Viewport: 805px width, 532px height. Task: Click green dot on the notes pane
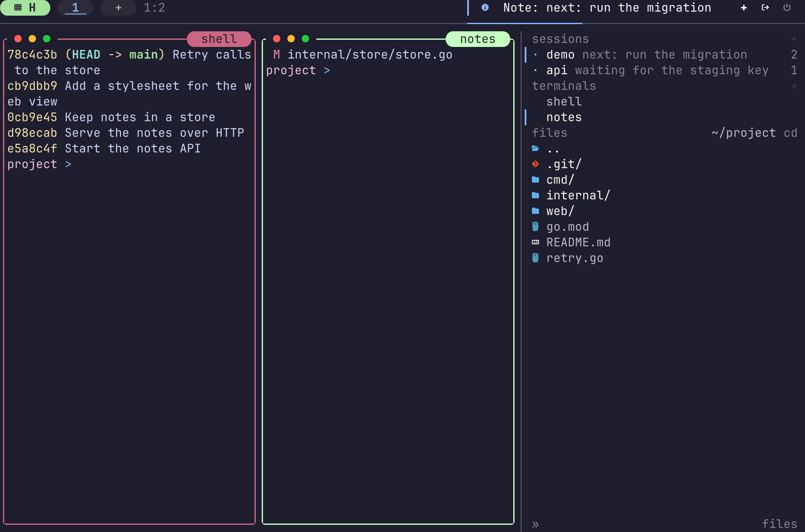pyautogui.click(x=305, y=38)
